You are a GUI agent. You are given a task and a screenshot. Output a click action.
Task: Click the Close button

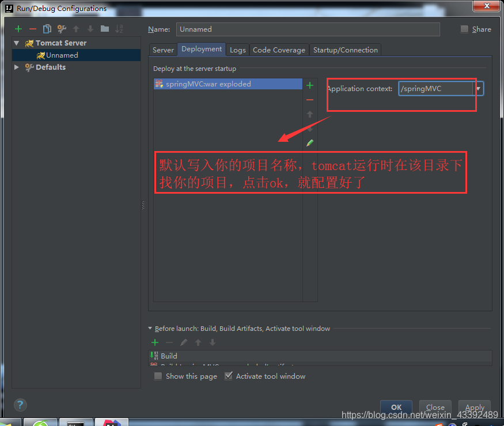[x=435, y=408]
